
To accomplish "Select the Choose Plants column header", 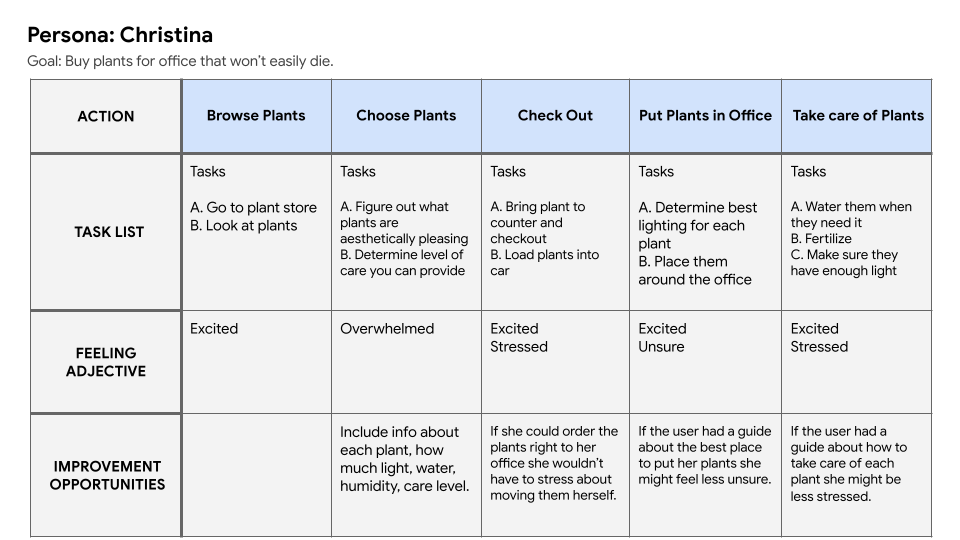I will (x=407, y=116).
